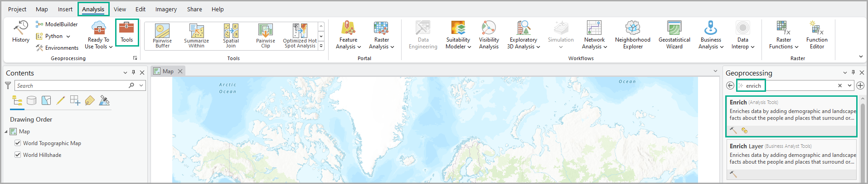This screenshot has width=868, height=184.
Task: List by Labeling
Action: [90, 100]
